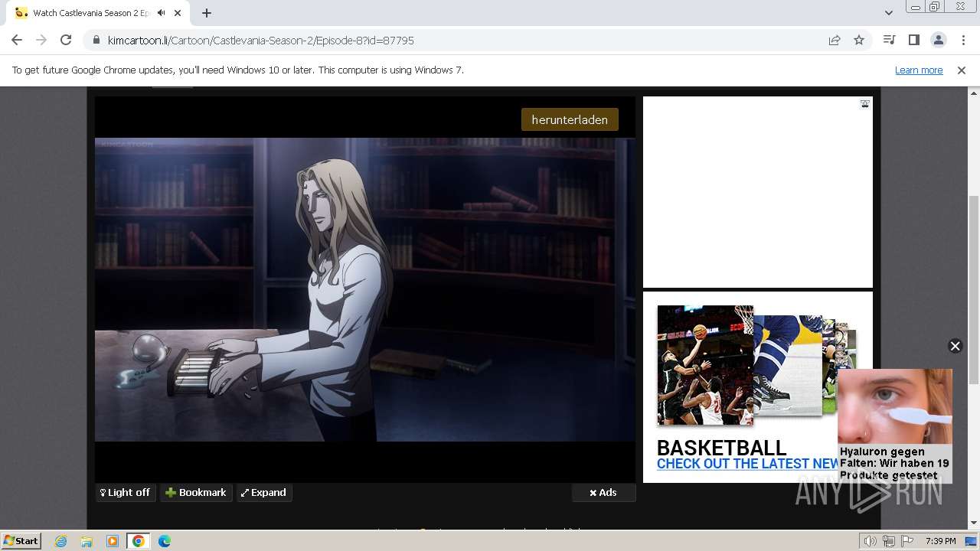Click the 7:39 PM taskbar clock

click(x=940, y=541)
